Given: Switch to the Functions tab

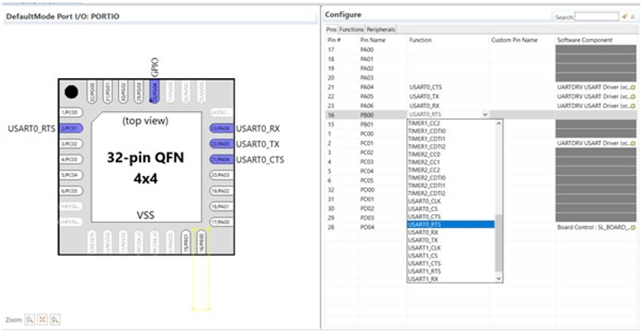Looking at the screenshot, I should tap(352, 29).
